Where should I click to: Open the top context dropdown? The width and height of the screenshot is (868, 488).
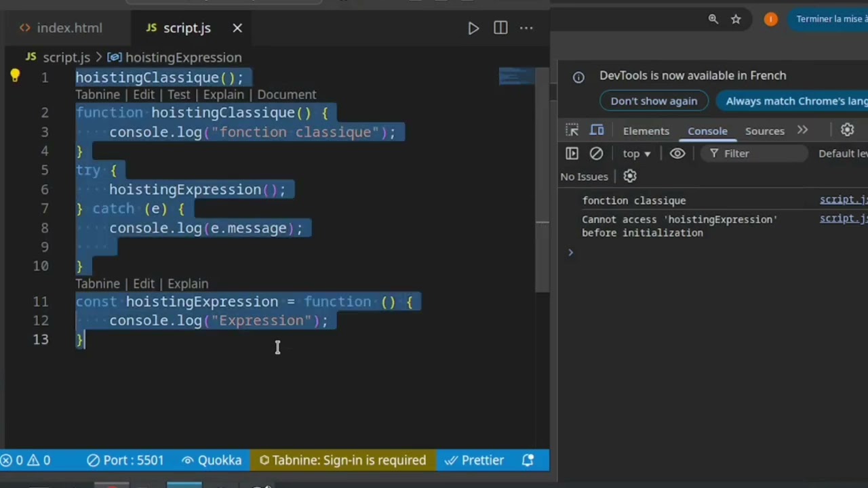point(637,153)
